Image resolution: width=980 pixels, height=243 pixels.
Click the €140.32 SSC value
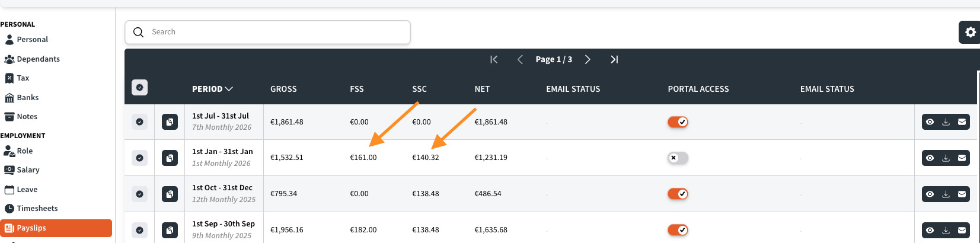coord(426,158)
